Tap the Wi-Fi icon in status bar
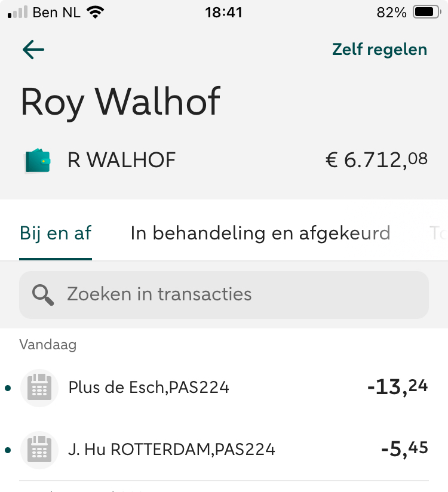The height and width of the screenshot is (492, 448). tap(94, 13)
